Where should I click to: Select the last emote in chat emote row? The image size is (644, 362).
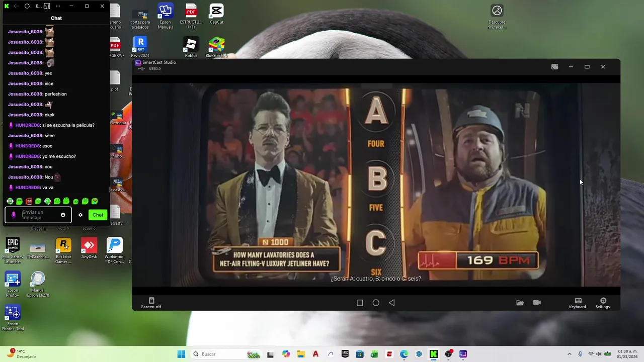point(95,201)
